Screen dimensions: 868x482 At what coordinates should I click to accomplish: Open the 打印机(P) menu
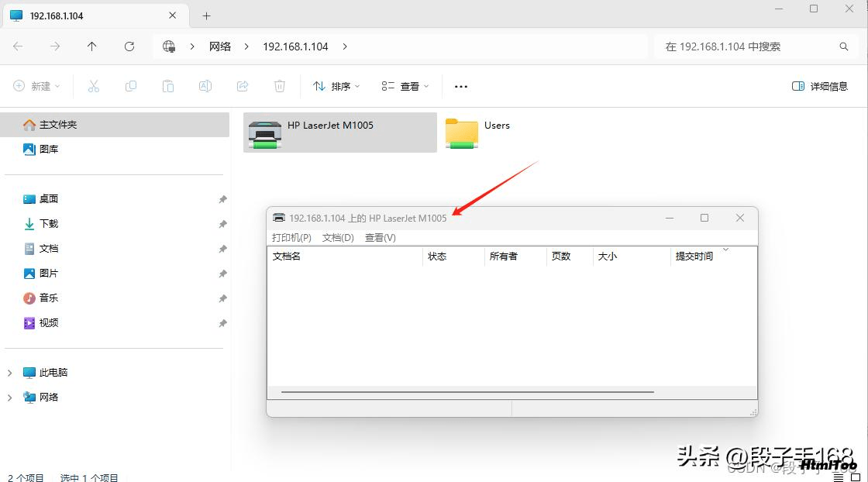point(291,237)
